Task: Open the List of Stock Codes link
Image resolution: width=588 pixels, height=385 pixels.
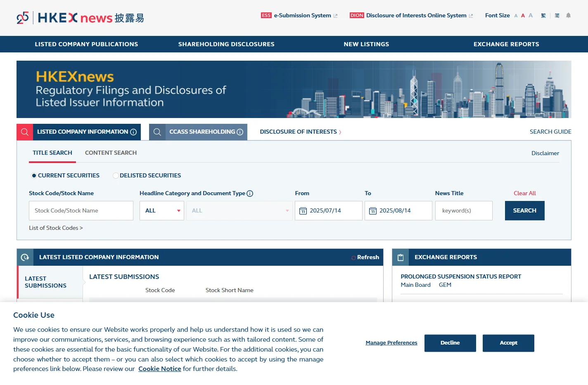Action: [x=56, y=228]
